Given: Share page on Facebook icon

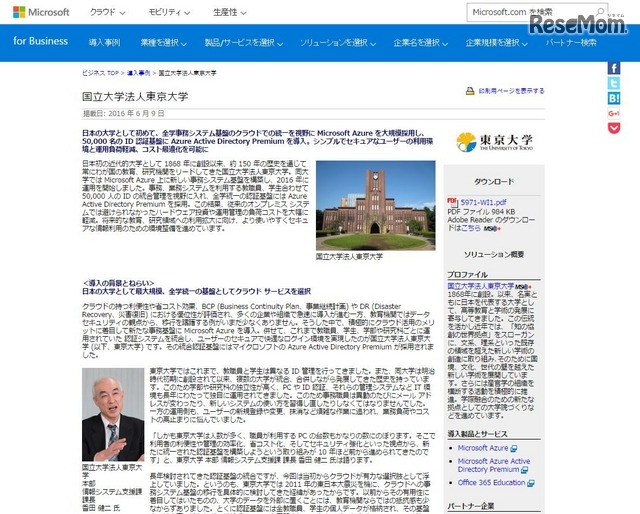Looking at the screenshot, I should (614, 68).
